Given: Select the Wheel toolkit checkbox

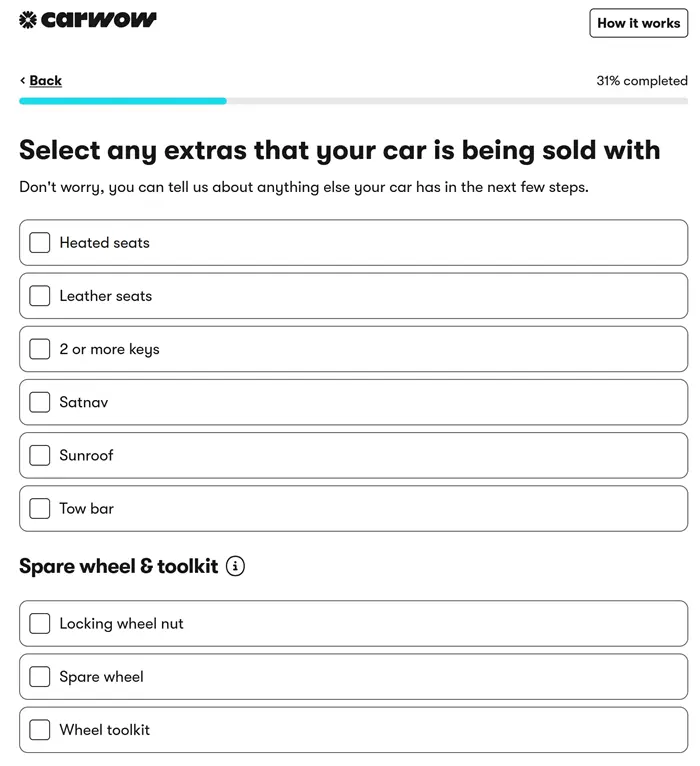Looking at the screenshot, I should point(40,730).
